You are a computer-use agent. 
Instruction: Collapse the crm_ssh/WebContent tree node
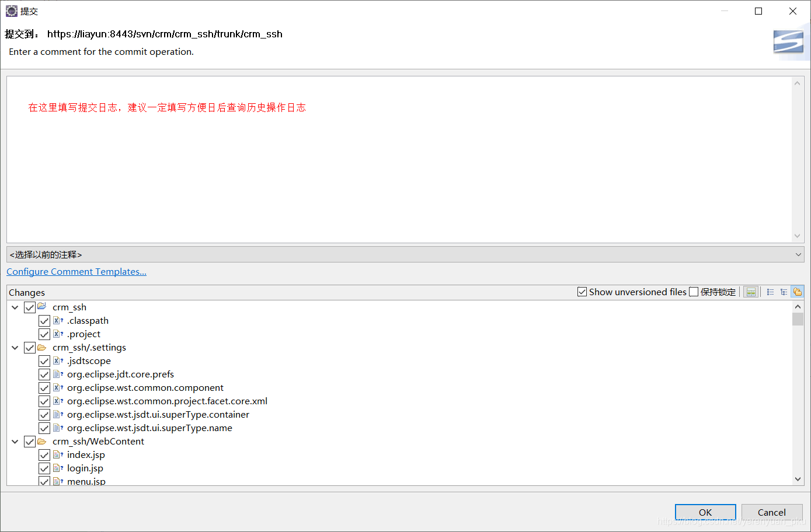(15, 442)
